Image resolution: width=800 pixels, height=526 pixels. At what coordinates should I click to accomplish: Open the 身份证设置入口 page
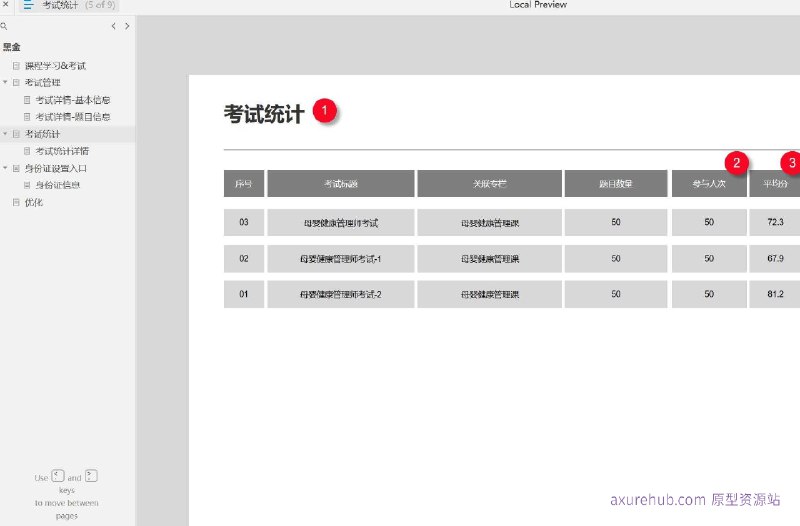[x=56, y=168]
